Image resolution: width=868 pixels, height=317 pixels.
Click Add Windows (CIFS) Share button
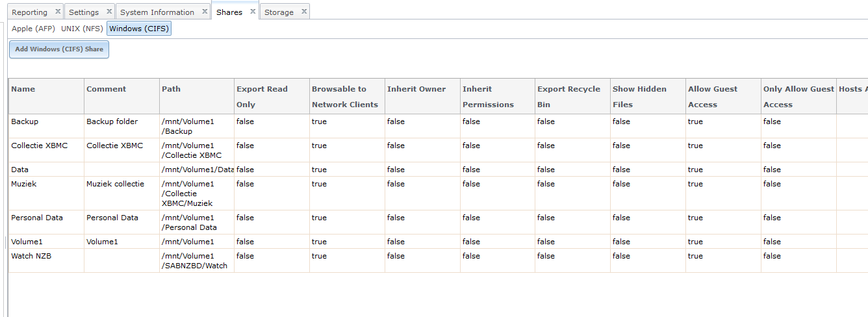[x=59, y=49]
